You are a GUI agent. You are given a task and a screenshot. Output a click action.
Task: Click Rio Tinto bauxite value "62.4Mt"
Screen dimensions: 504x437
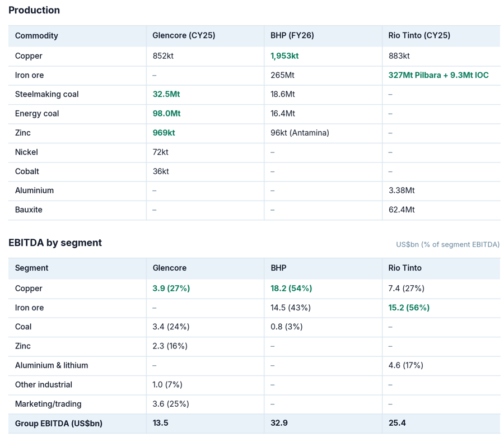tap(402, 210)
